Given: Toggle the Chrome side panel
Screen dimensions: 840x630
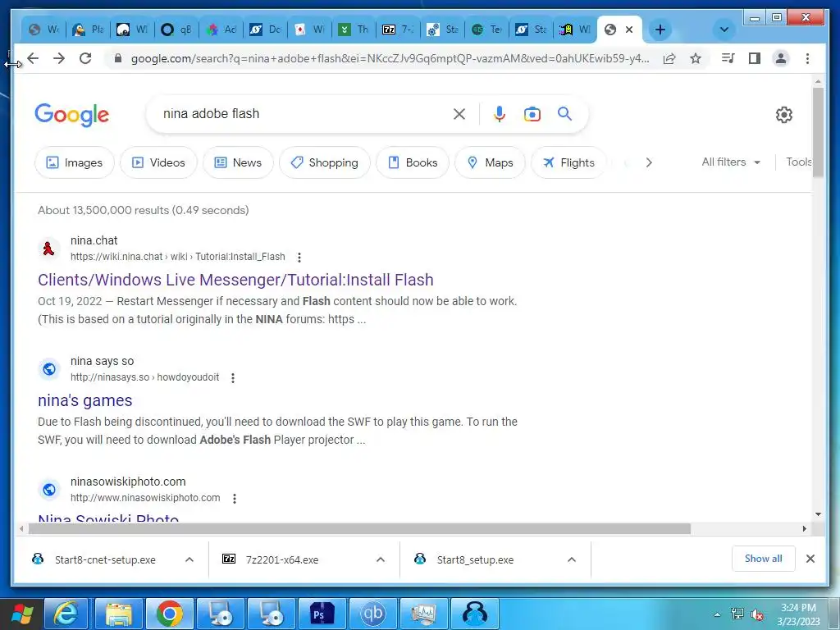Looking at the screenshot, I should pyautogui.click(x=755, y=58).
